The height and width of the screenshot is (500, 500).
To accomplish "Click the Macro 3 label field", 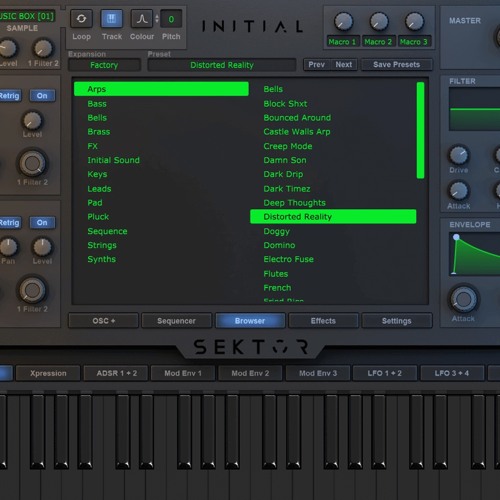I will [x=414, y=42].
